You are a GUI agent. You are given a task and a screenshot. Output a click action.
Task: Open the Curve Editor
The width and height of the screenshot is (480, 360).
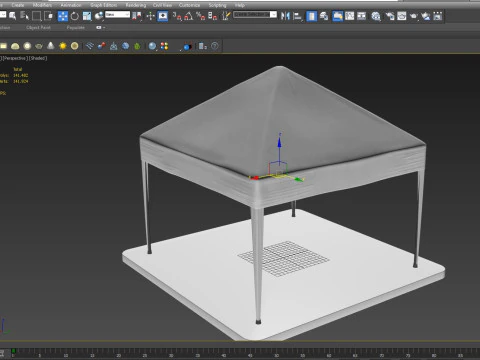pyautogui.click(x=349, y=16)
